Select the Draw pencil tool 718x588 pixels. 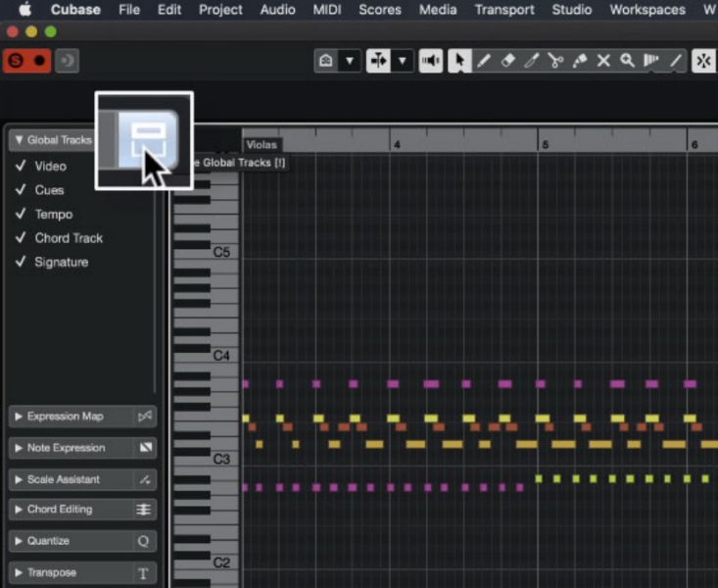coord(484,61)
